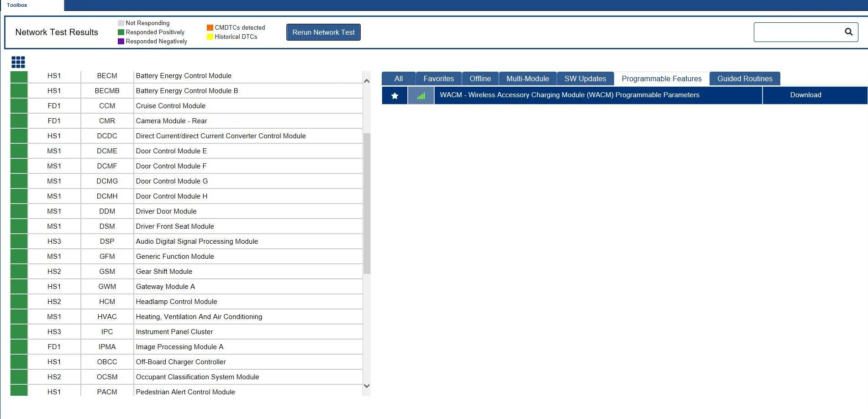The width and height of the screenshot is (868, 419).
Task: Open the Offline tab
Action: (x=480, y=79)
